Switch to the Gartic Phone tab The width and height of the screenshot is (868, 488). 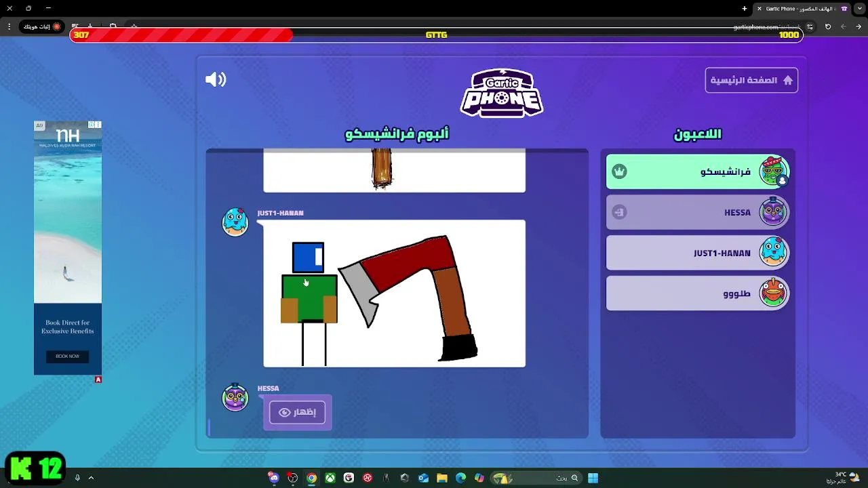coord(802,9)
